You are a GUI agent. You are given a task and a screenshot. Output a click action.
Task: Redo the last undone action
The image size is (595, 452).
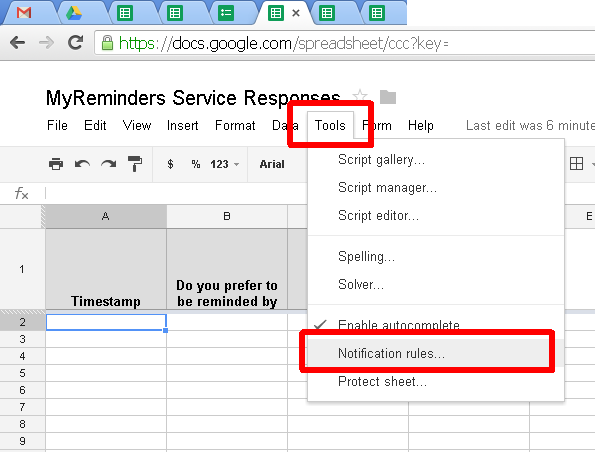pos(109,164)
